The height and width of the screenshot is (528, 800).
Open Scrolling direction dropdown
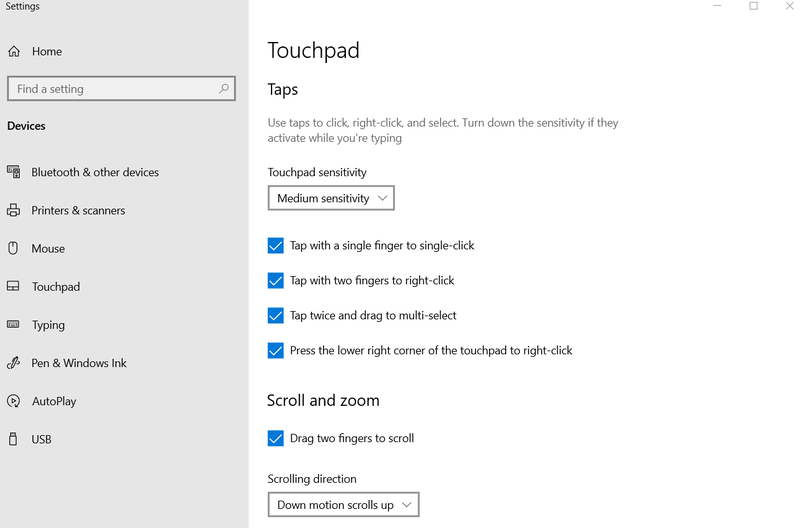coord(343,505)
